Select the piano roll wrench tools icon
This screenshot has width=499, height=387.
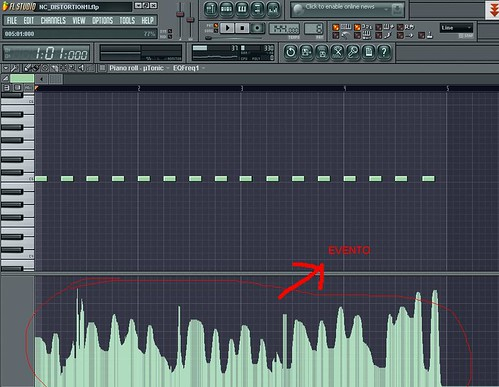(14, 68)
